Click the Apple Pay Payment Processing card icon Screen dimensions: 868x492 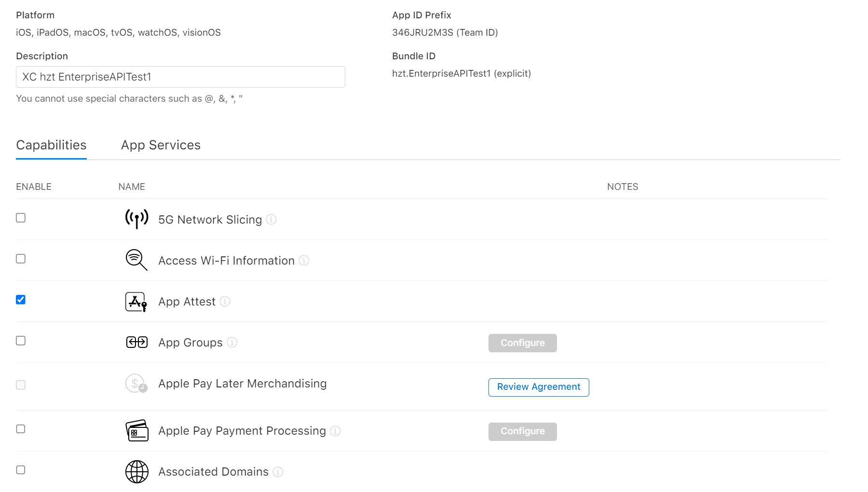pos(137,431)
